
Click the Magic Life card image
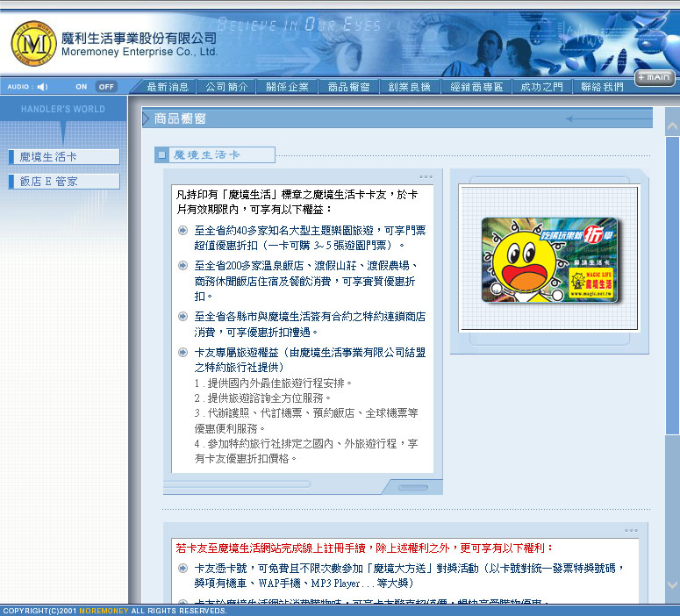pyautogui.click(x=549, y=260)
